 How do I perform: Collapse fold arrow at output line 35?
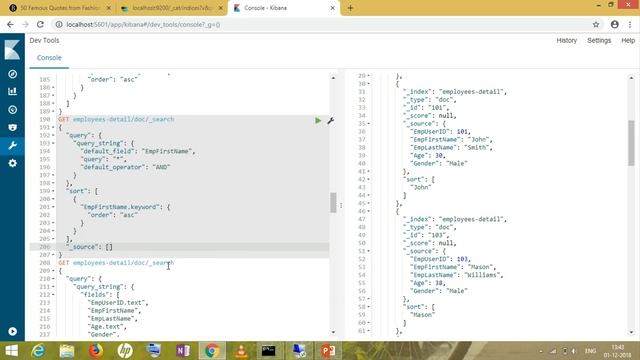click(x=369, y=123)
